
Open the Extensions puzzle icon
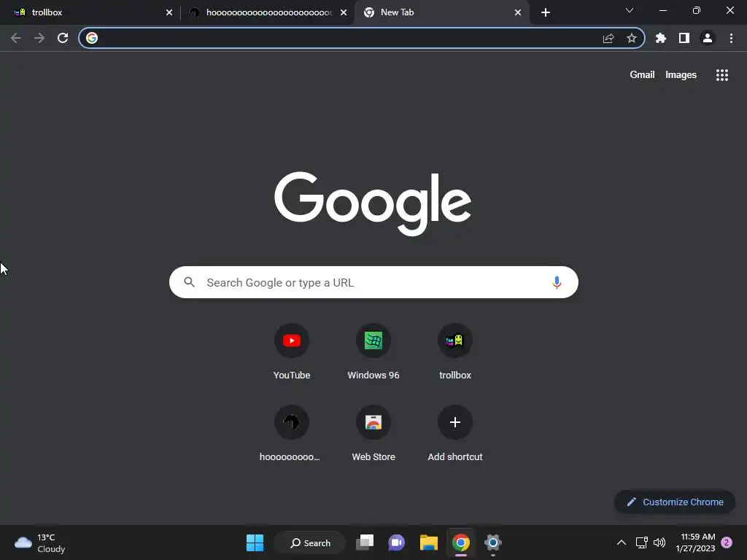(661, 38)
